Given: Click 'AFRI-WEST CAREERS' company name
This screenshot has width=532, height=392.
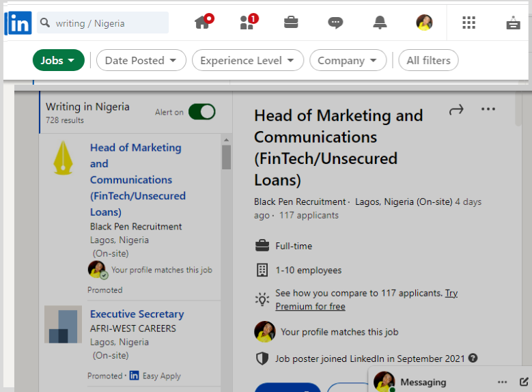Looking at the screenshot, I should (133, 328).
